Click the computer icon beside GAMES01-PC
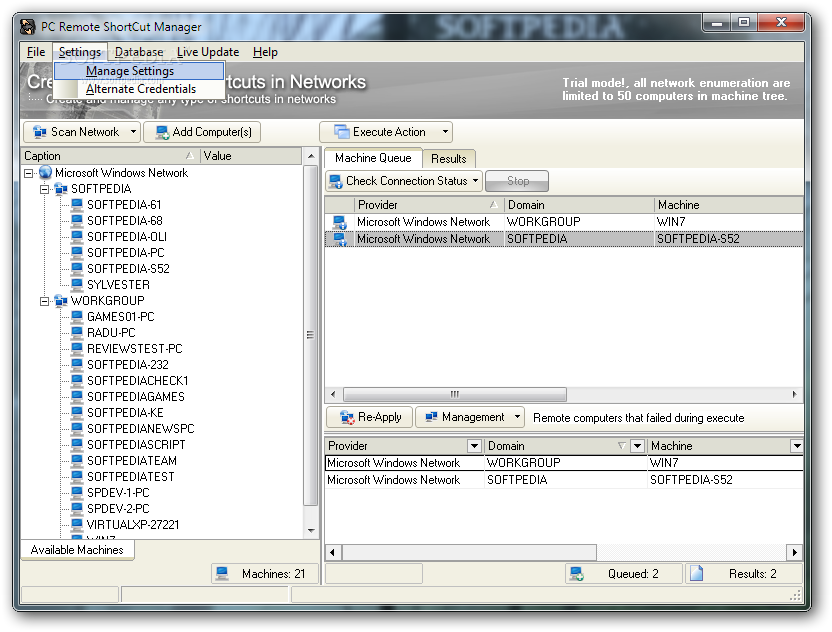832x632 pixels. click(77, 316)
